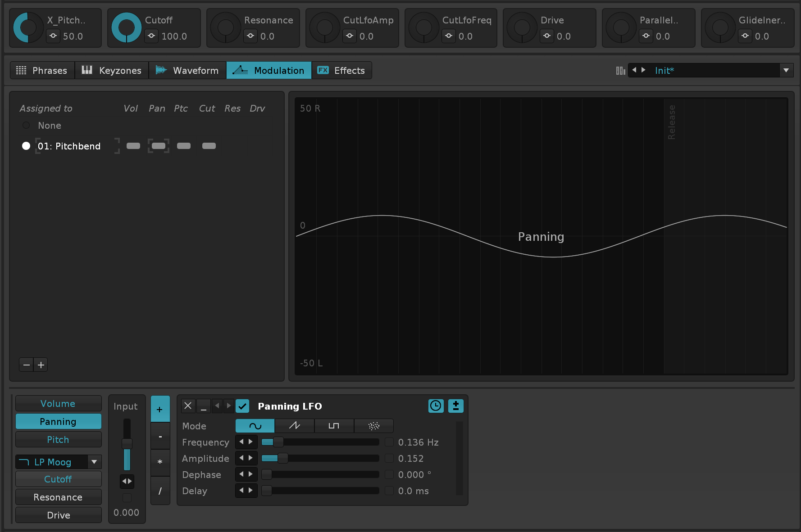Minimize the Panning LFO device
This screenshot has width=801, height=532.
(x=203, y=406)
